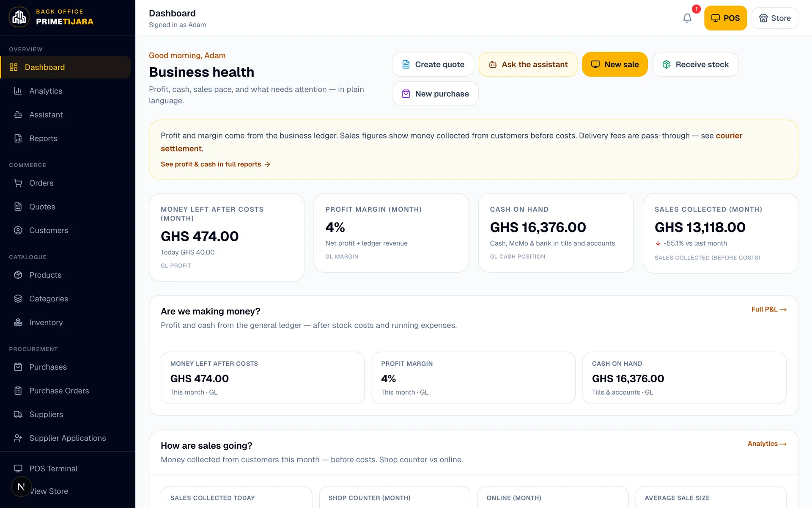
Task: Click the Dashboard grid icon in sidebar
Action: click(14, 67)
